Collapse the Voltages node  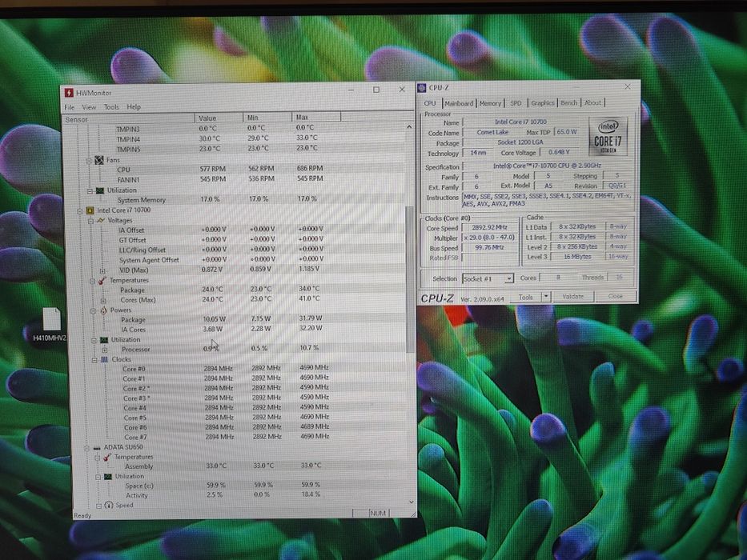point(90,222)
